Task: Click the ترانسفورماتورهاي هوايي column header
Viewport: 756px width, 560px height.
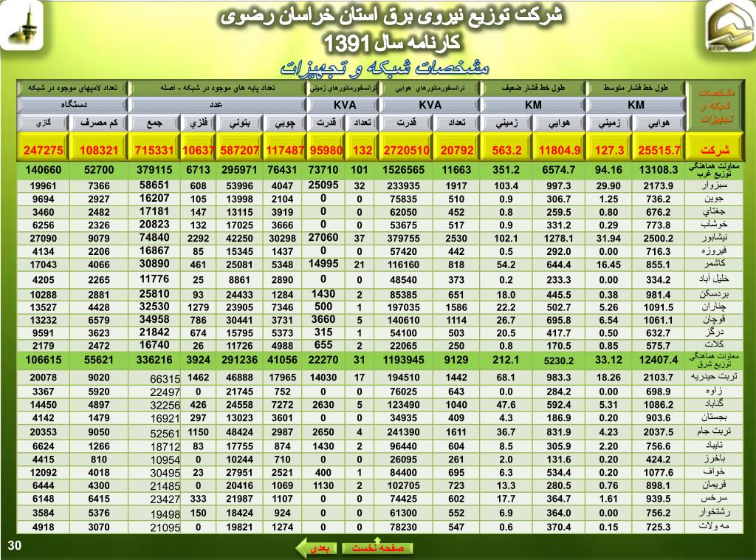Action: [x=430, y=88]
